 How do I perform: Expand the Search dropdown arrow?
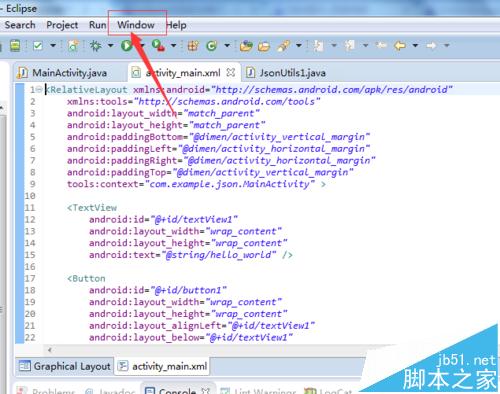coord(299,45)
